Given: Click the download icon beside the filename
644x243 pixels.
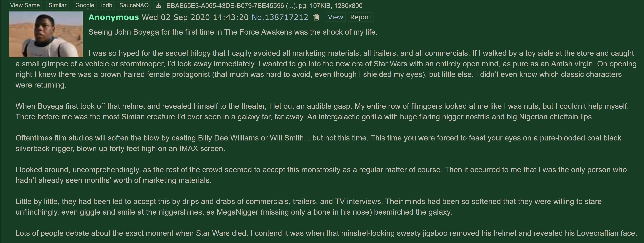Looking at the screenshot, I should [x=158, y=5].
